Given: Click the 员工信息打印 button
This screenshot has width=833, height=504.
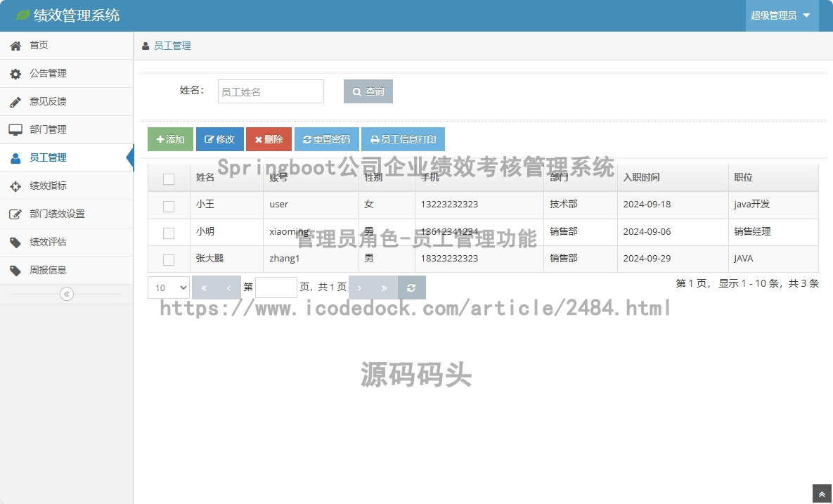Looking at the screenshot, I should 403,139.
